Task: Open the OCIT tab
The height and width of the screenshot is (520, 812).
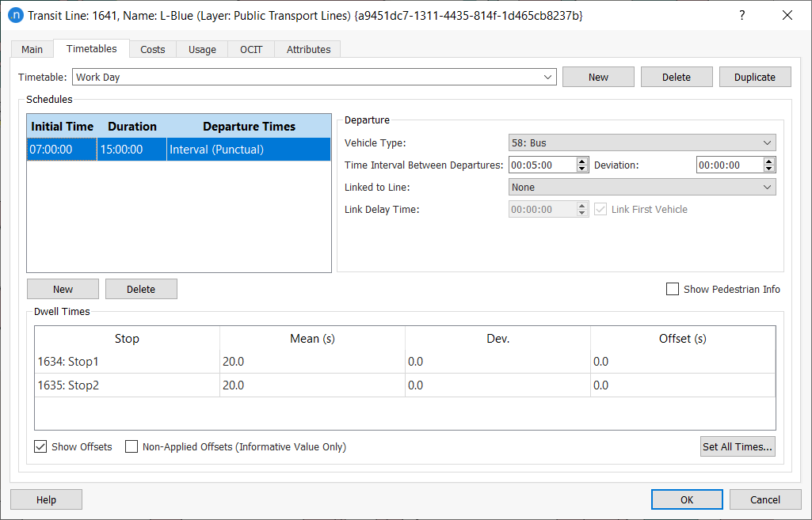Action: pyautogui.click(x=251, y=49)
